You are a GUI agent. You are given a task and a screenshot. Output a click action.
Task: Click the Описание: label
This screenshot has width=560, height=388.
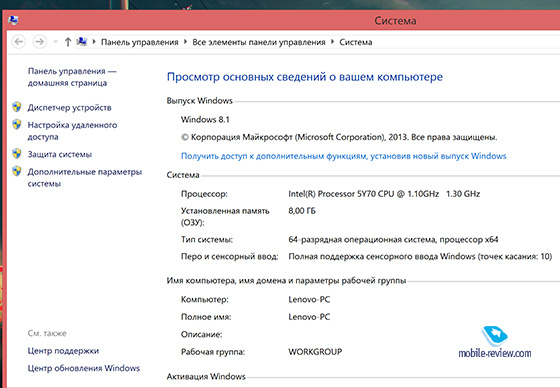201,334
